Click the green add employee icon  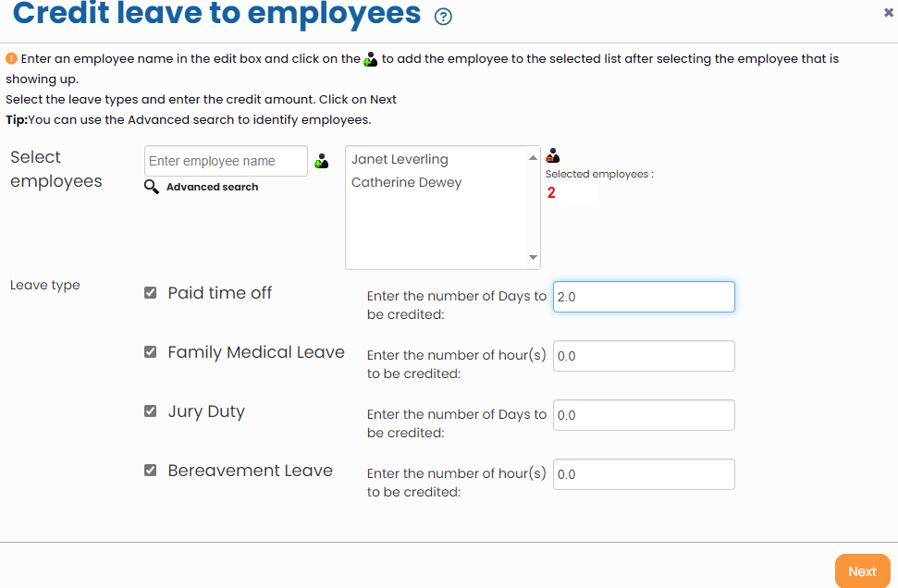click(x=321, y=162)
